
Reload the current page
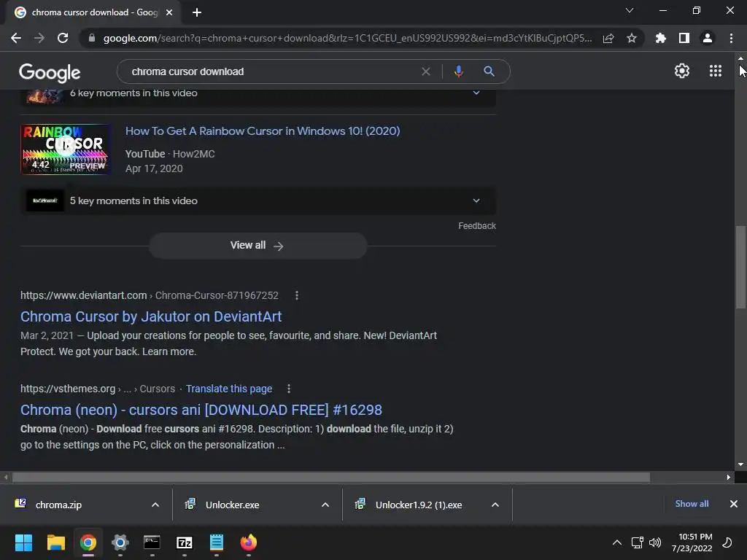[63, 38]
